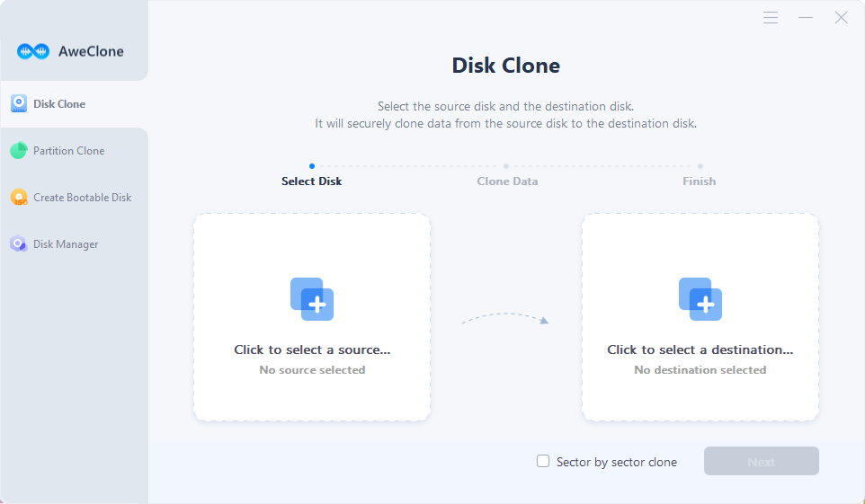Click the AweClone logo icon
865x504 pixels.
33,51
